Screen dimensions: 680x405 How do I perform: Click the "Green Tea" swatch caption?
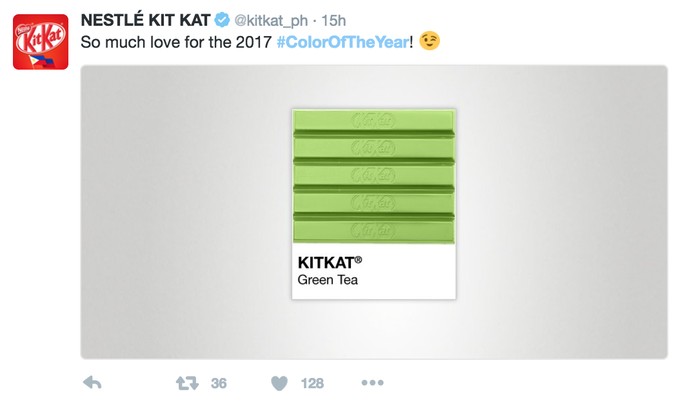[327, 280]
